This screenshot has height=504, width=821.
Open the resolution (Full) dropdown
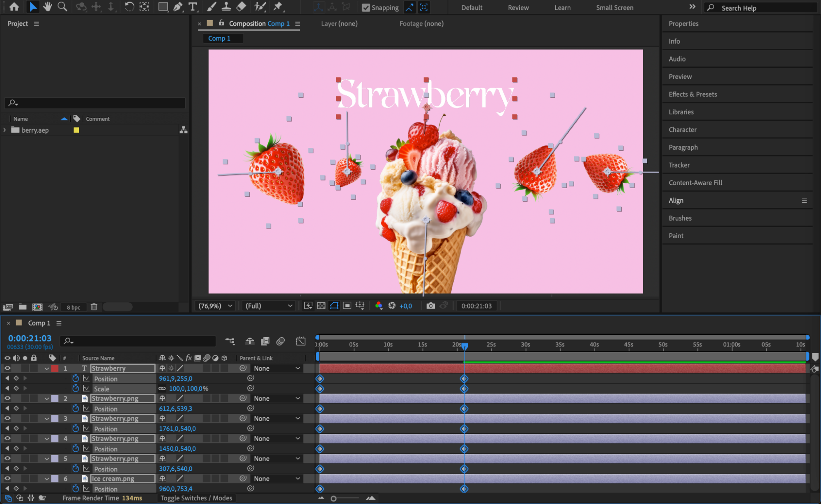[x=269, y=306]
